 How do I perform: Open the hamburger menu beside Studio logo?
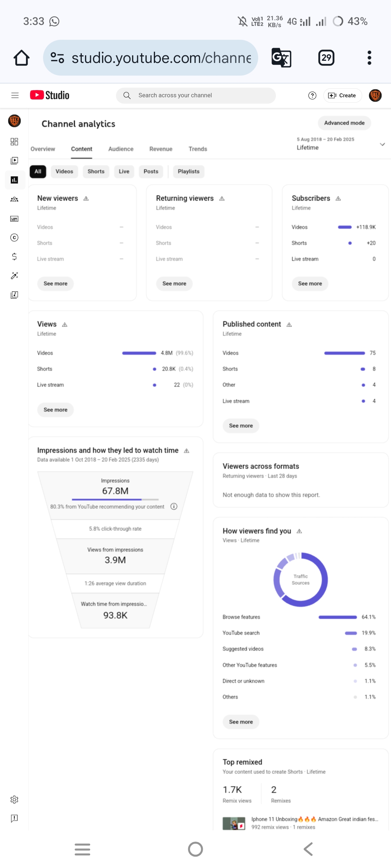[x=15, y=95]
